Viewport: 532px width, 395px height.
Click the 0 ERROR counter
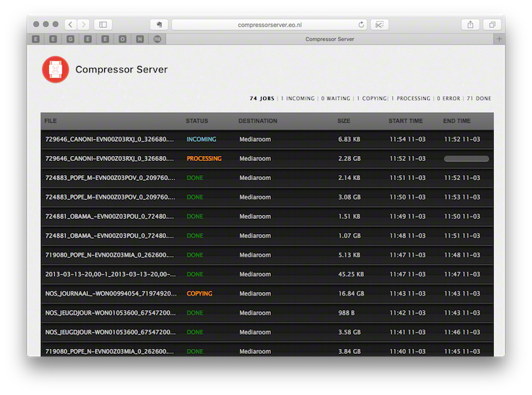(448, 99)
